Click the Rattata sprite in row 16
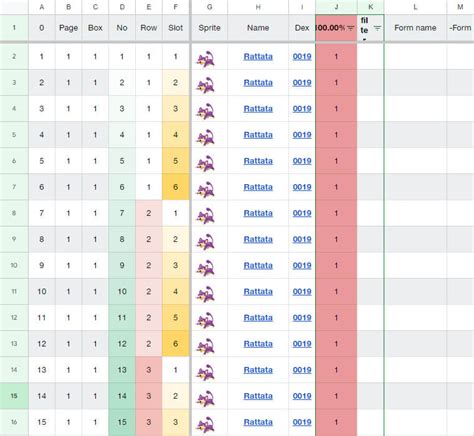 206,424
